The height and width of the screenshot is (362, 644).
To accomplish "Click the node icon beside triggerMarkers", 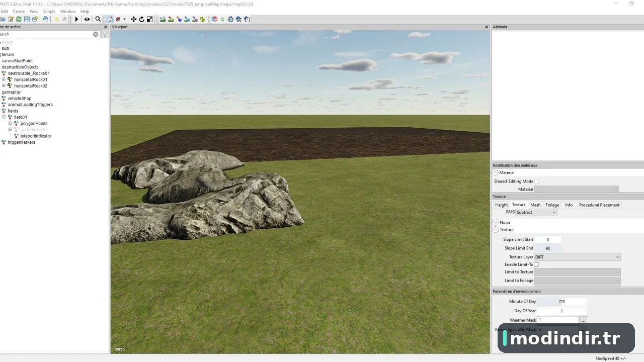I will point(4,142).
